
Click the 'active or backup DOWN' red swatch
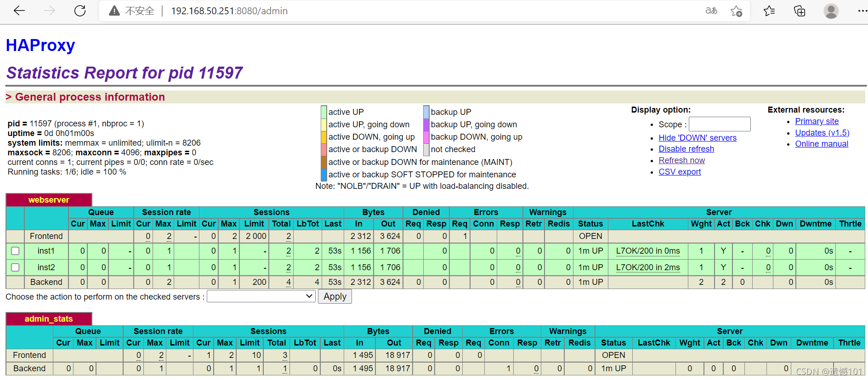tap(324, 149)
